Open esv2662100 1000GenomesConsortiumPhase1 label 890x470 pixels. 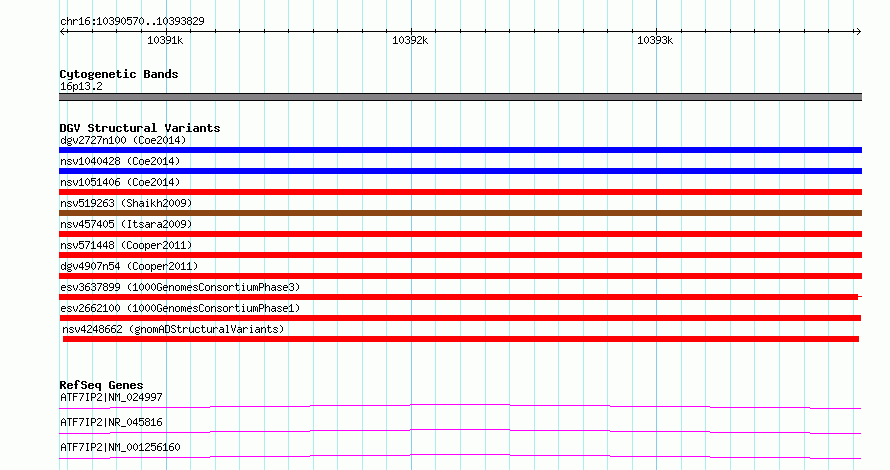pyautogui.click(x=180, y=308)
